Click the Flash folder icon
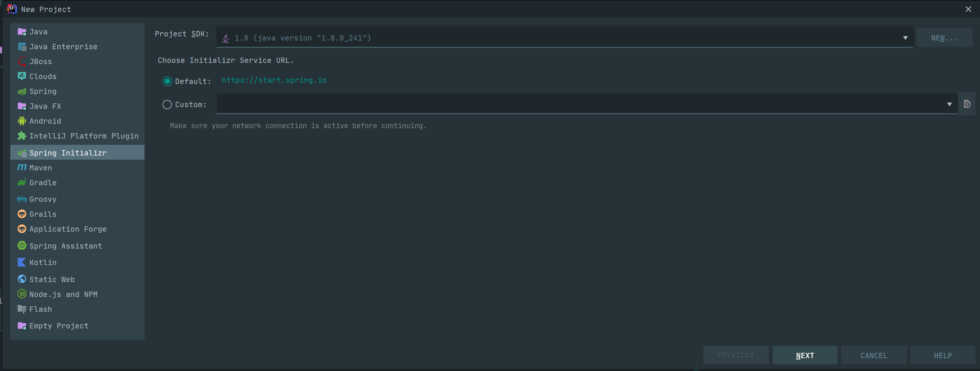This screenshot has height=371, width=980. 22,309
